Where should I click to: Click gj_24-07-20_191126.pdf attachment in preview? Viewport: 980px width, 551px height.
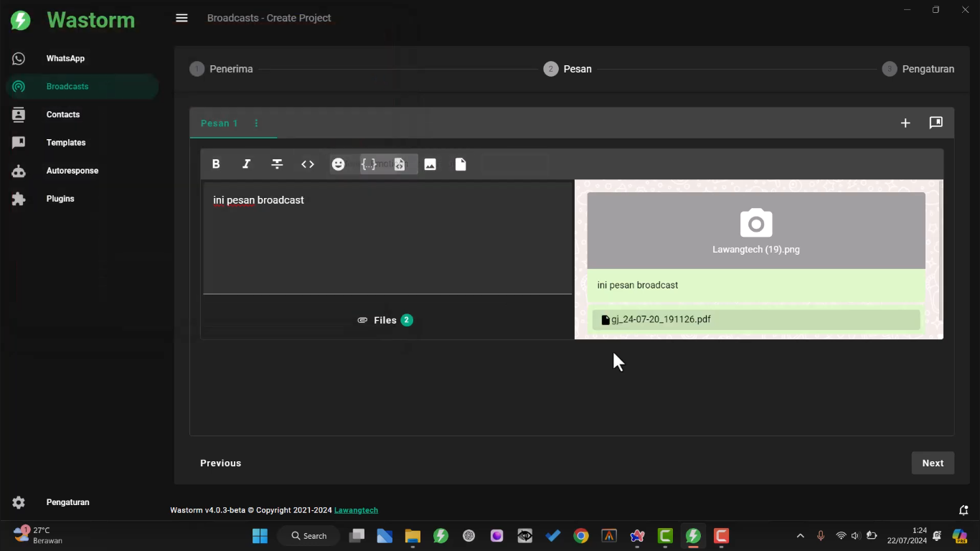point(756,320)
